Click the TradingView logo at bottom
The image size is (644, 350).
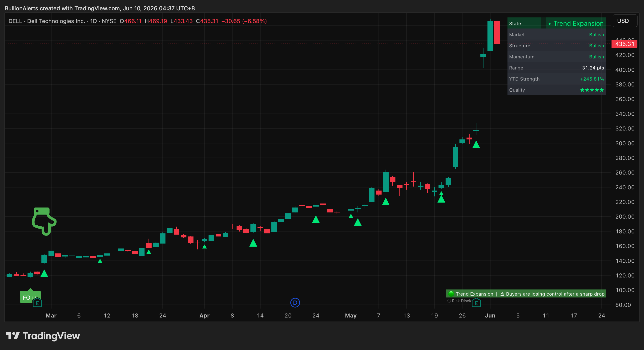43,336
